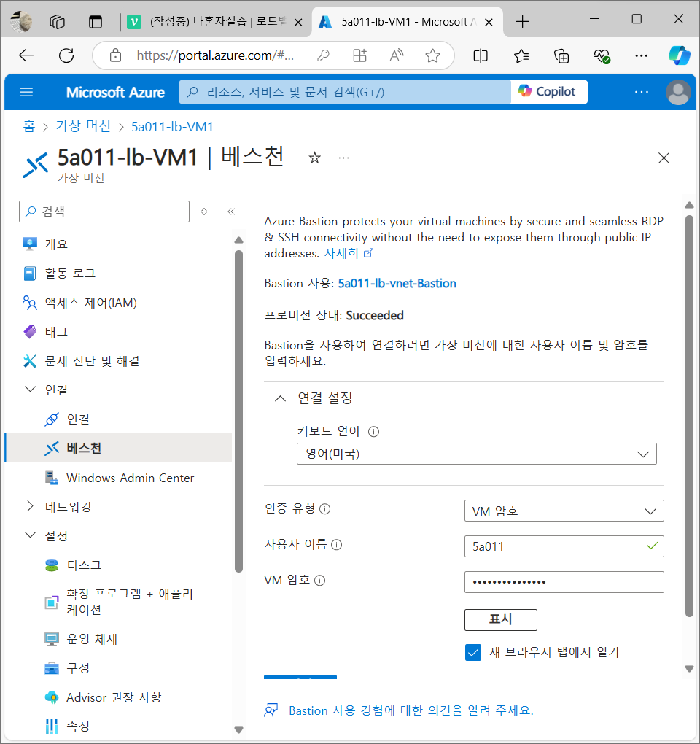Click the info icon next to 키보드 언어

click(374, 431)
